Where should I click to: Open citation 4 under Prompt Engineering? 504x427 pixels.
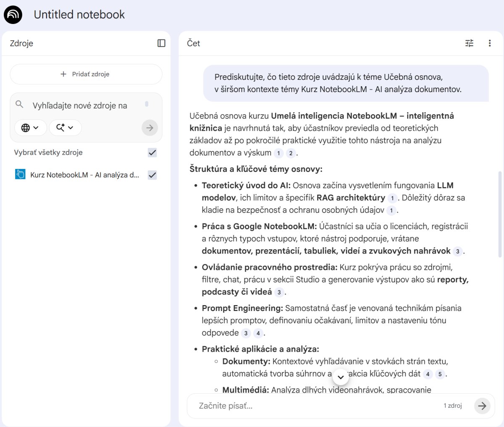pos(258,333)
